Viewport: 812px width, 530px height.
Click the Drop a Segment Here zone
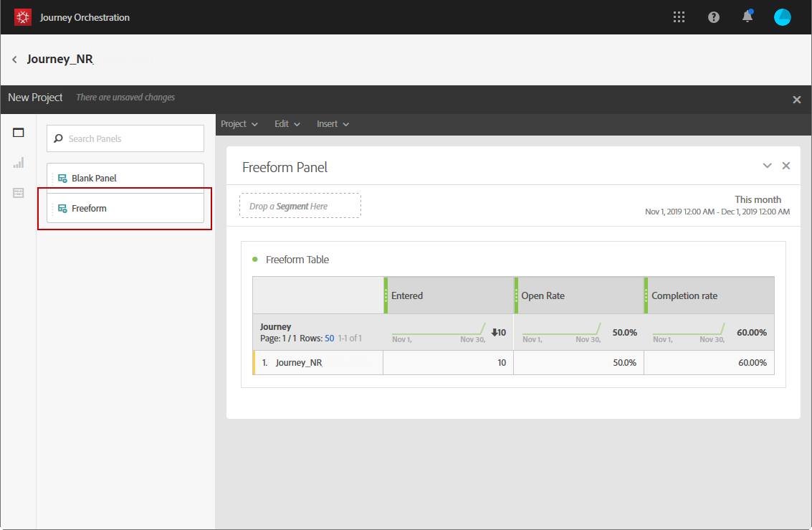(300, 206)
